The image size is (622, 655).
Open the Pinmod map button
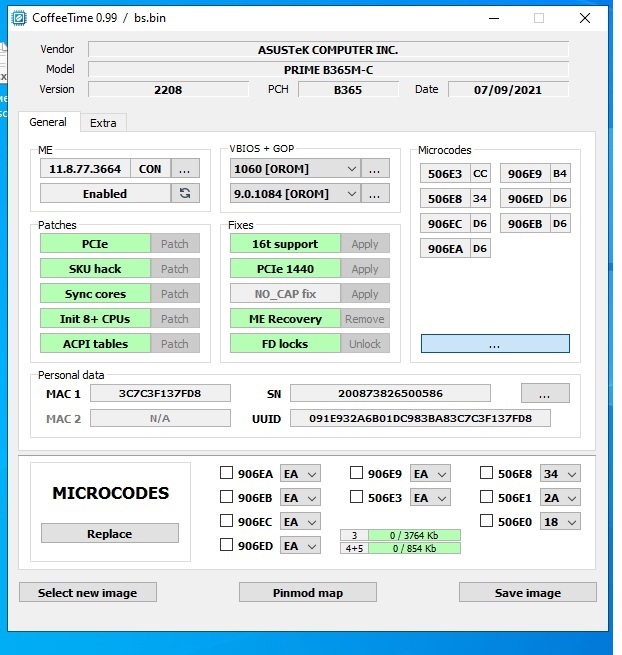pyautogui.click(x=308, y=592)
